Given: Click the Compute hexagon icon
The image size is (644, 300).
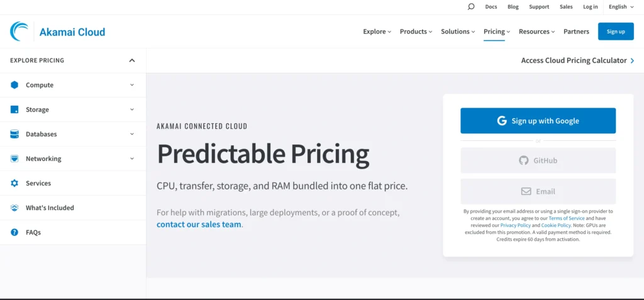Looking at the screenshot, I should click(x=14, y=85).
